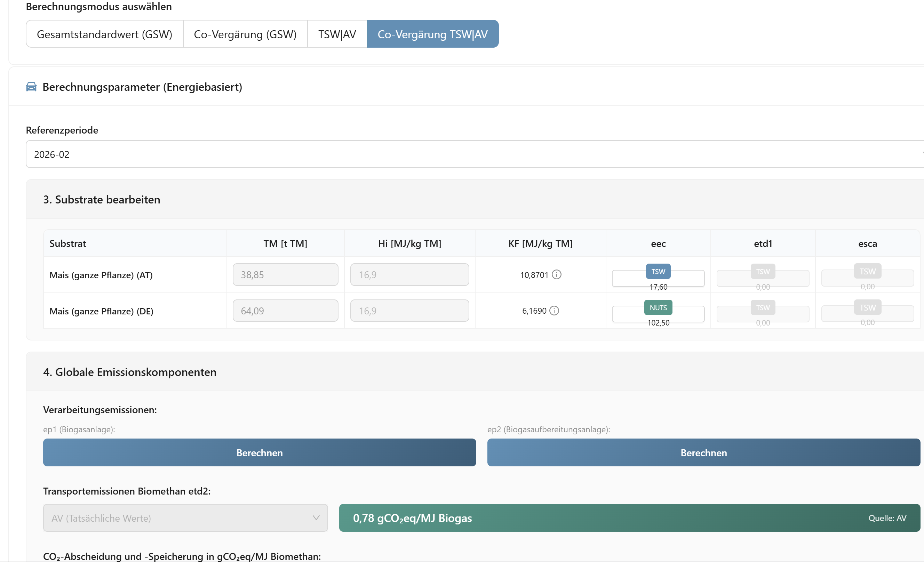Switch to Co-Vergärung (GSW) mode
The width and height of the screenshot is (924, 562).
point(245,34)
